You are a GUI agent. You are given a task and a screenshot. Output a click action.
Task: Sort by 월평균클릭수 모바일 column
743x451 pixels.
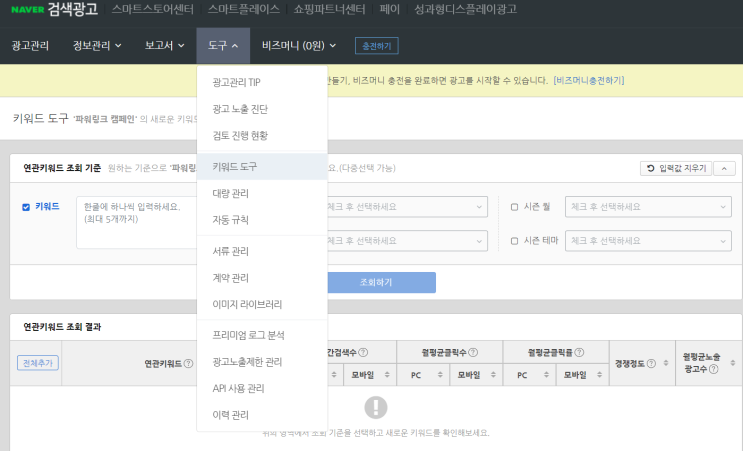click(493, 375)
